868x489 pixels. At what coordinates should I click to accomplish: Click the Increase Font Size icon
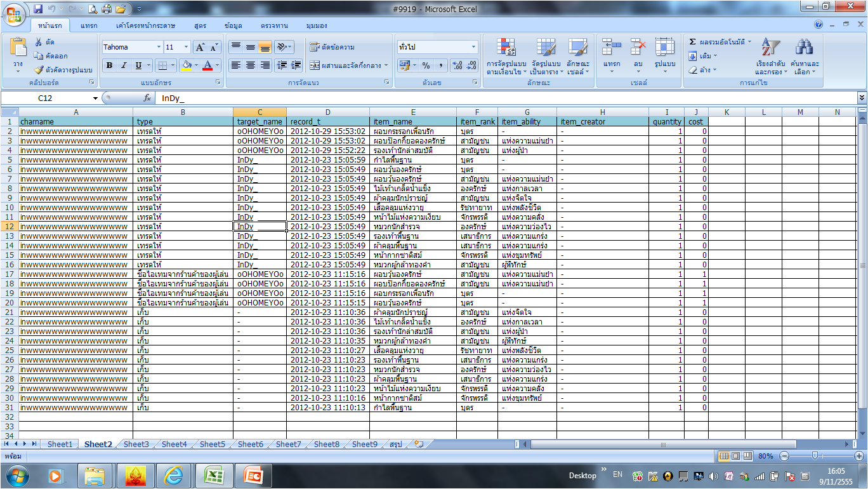199,47
